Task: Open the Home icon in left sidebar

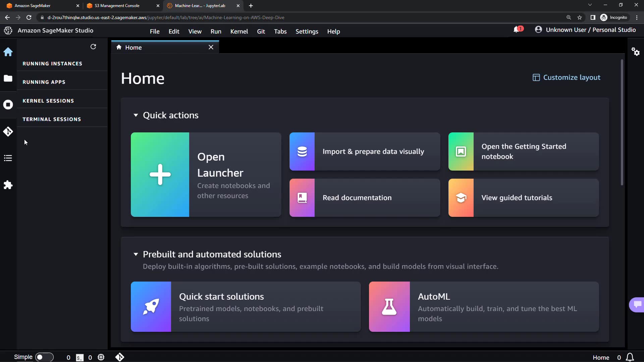Action: 8,52
